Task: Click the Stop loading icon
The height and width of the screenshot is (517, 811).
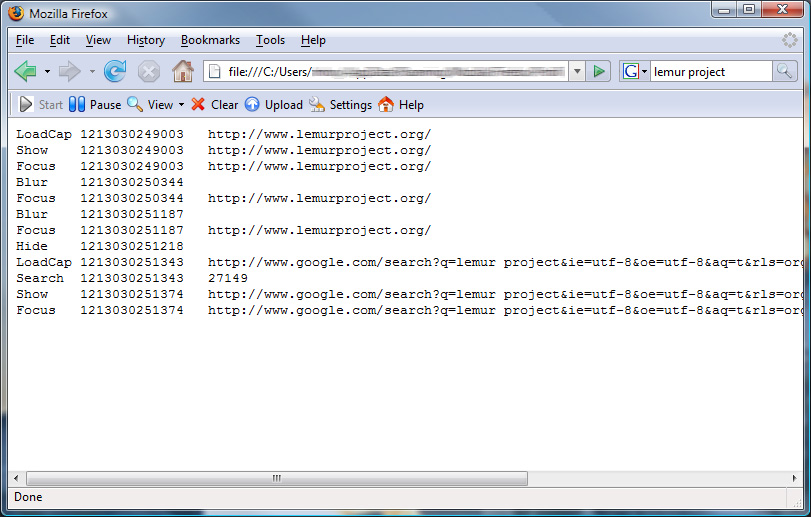Action: tap(148, 71)
